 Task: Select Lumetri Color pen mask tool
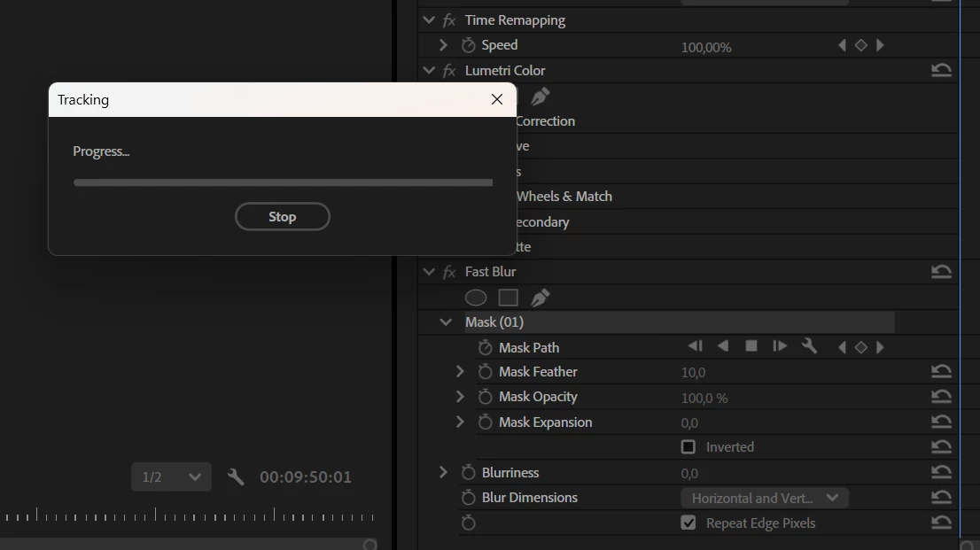click(540, 97)
